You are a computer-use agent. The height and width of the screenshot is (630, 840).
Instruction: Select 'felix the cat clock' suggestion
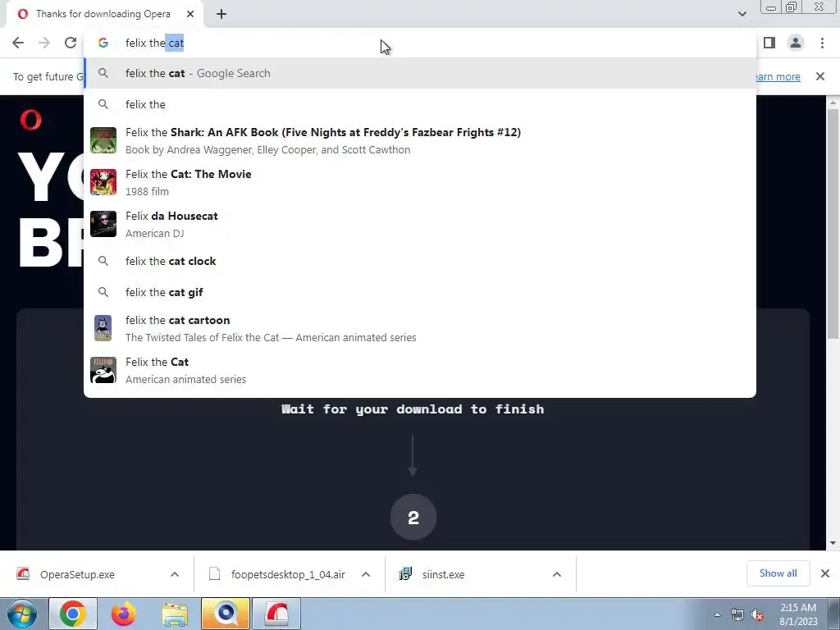click(x=420, y=261)
